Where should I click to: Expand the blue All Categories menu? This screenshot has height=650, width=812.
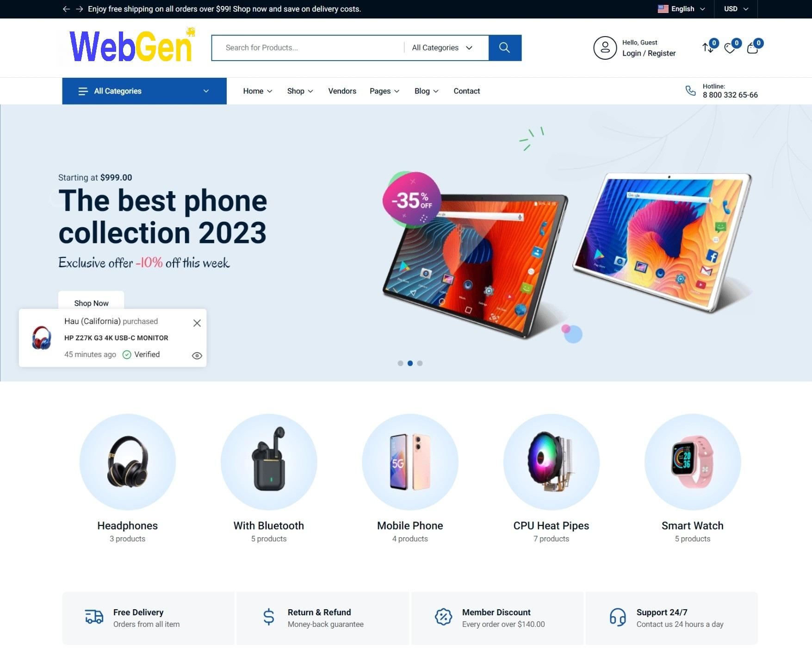coord(144,91)
